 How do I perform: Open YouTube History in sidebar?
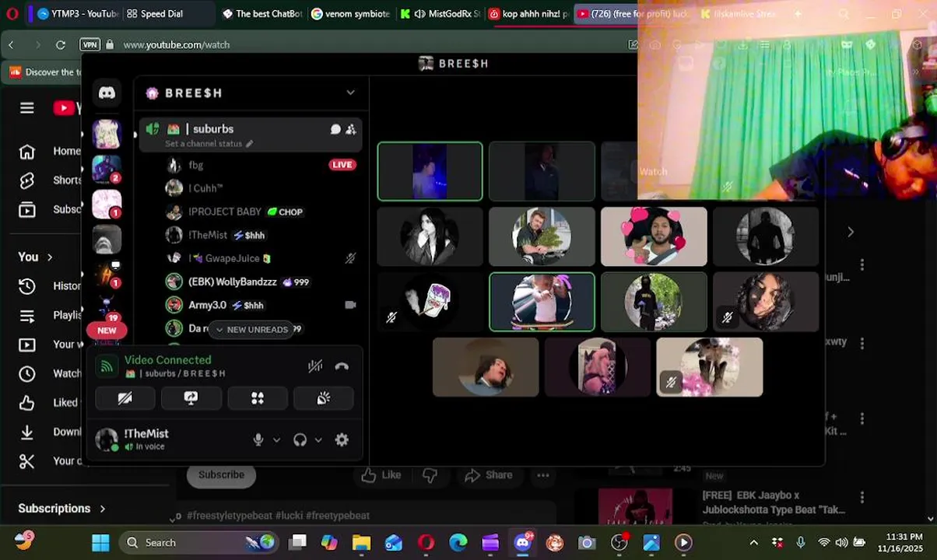point(50,286)
